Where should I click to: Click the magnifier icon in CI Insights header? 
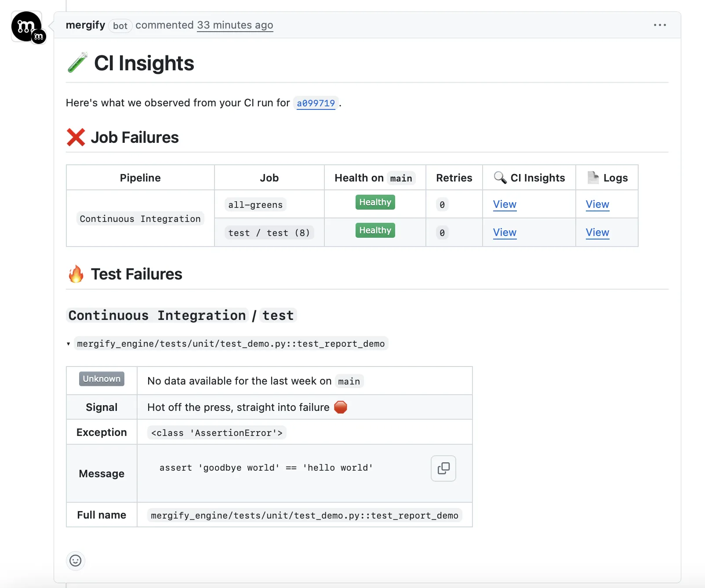click(x=500, y=178)
